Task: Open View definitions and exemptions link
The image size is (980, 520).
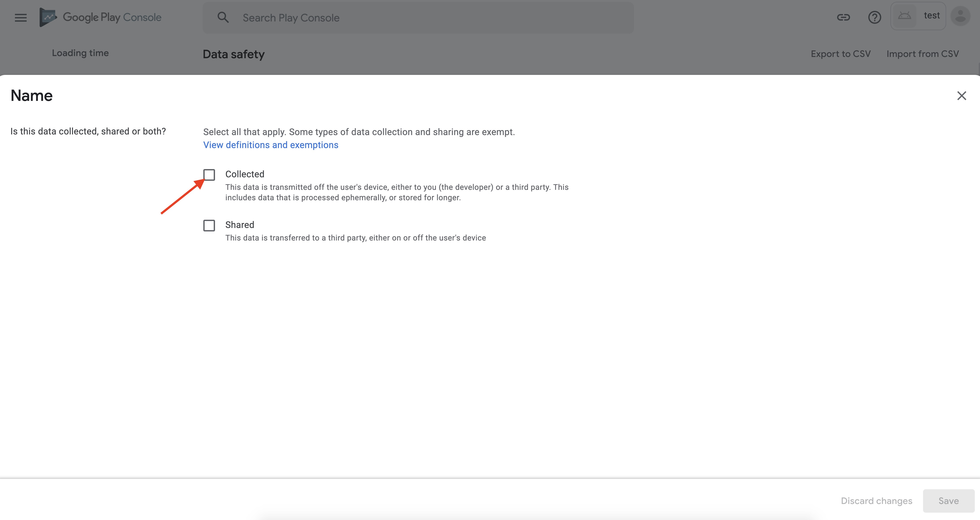Action: coord(270,145)
